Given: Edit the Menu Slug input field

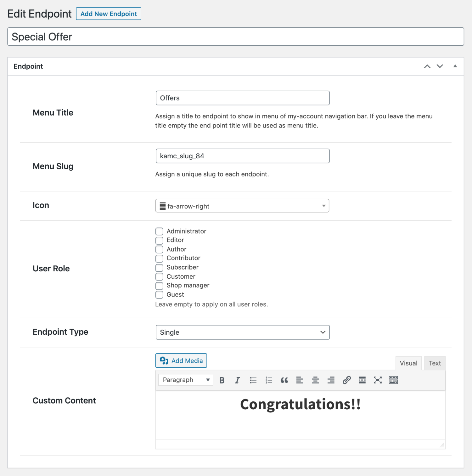Looking at the screenshot, I should coord(242,156).
